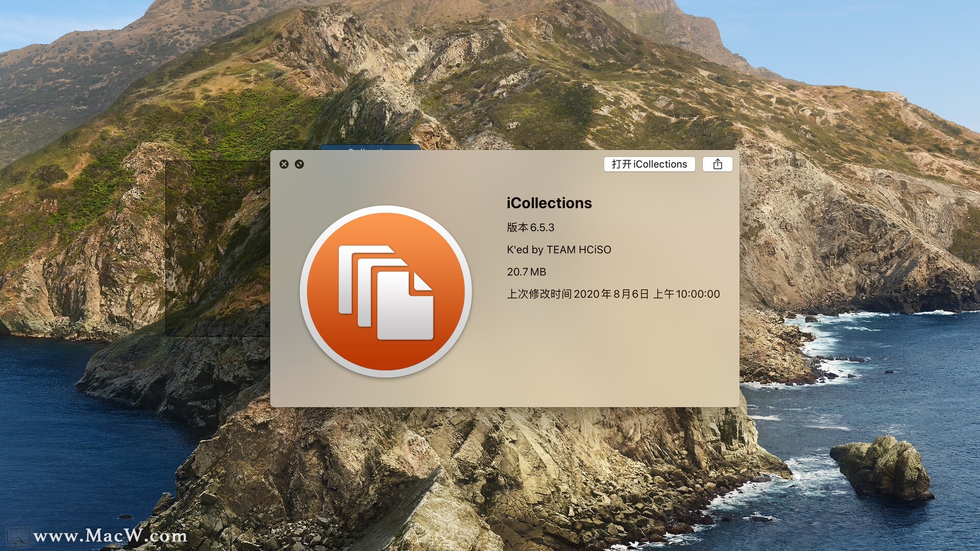The width and height of the screenshot is (980, 551).
Task: Close the Quick Look preview window
Action: [x=284, y=164]
